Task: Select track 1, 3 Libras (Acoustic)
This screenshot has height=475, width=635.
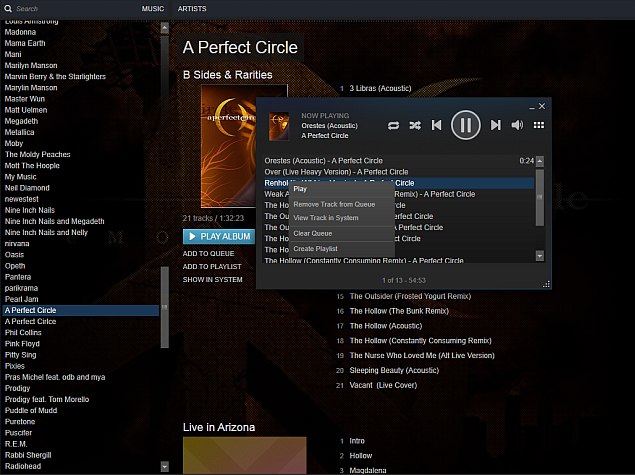Action: pos(380,88)
